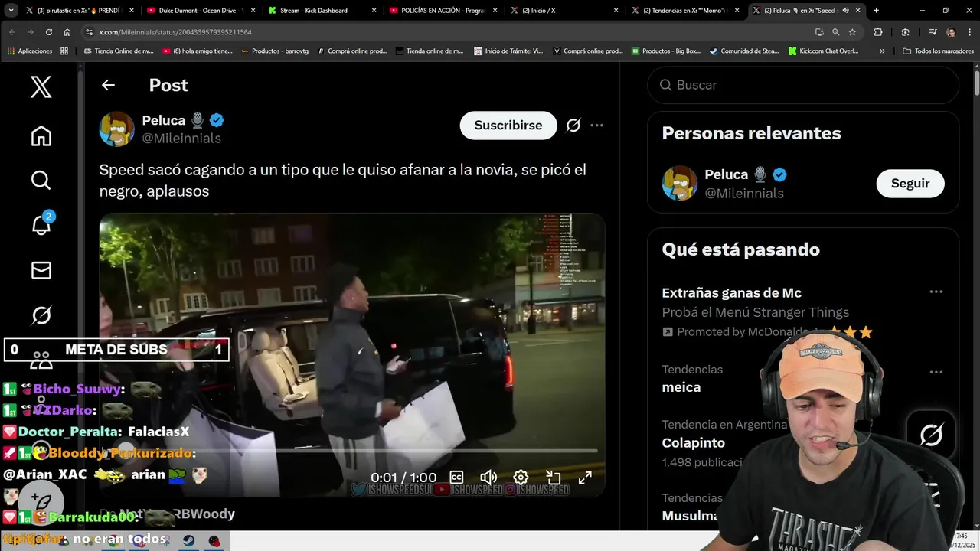Screen dimensions: 980x551
Task: Open the floating Grok button at lower right
Action: [931, 435]
